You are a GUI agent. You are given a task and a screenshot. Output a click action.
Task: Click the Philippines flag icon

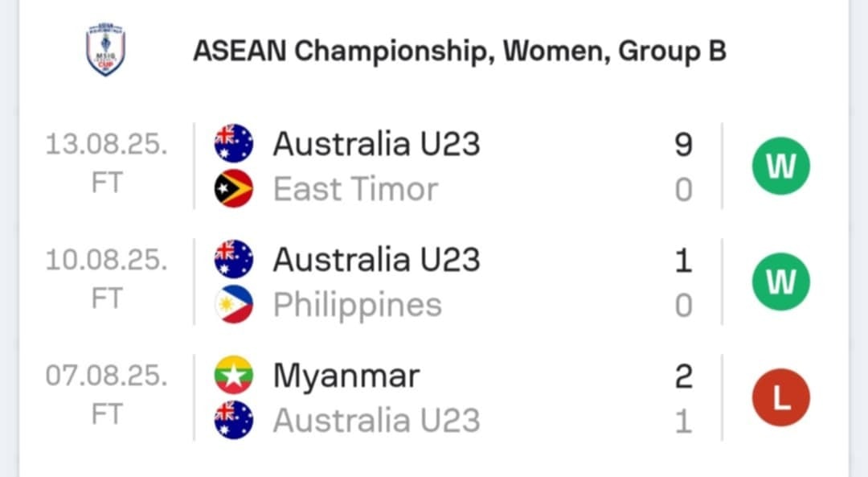pyautogui.click(x=234, y=305)
